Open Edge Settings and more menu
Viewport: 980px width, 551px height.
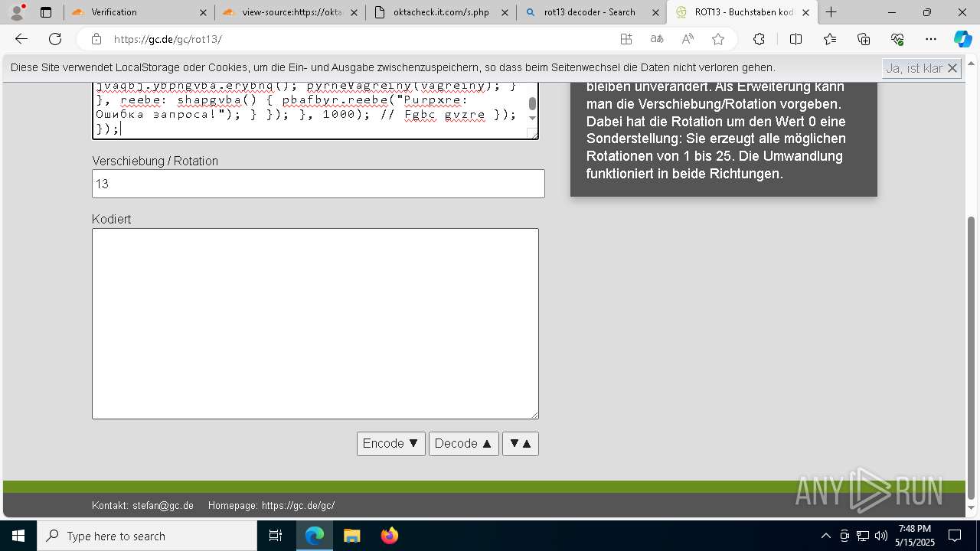click(x=931, y=39)
